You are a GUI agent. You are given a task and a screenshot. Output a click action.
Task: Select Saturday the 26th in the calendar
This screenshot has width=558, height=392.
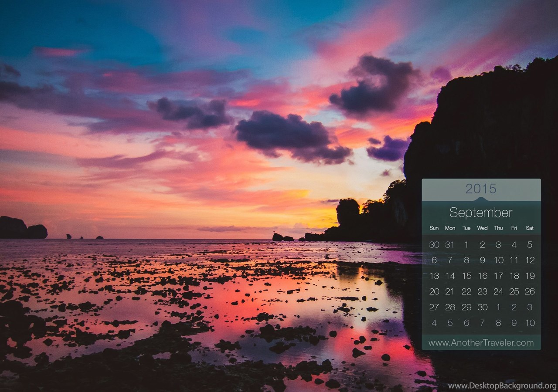(530, 291)
